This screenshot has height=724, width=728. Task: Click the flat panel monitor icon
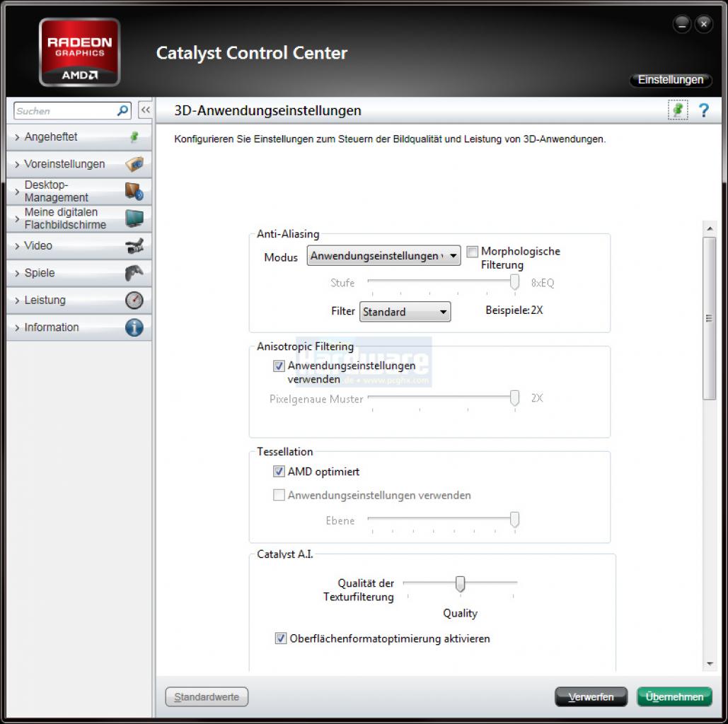(x=134, y=218)
